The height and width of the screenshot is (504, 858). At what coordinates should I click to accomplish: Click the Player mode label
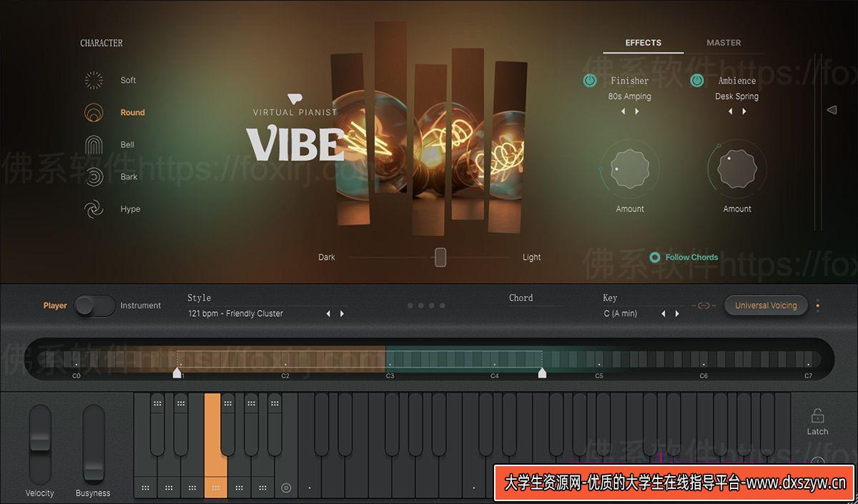[55, 305]
